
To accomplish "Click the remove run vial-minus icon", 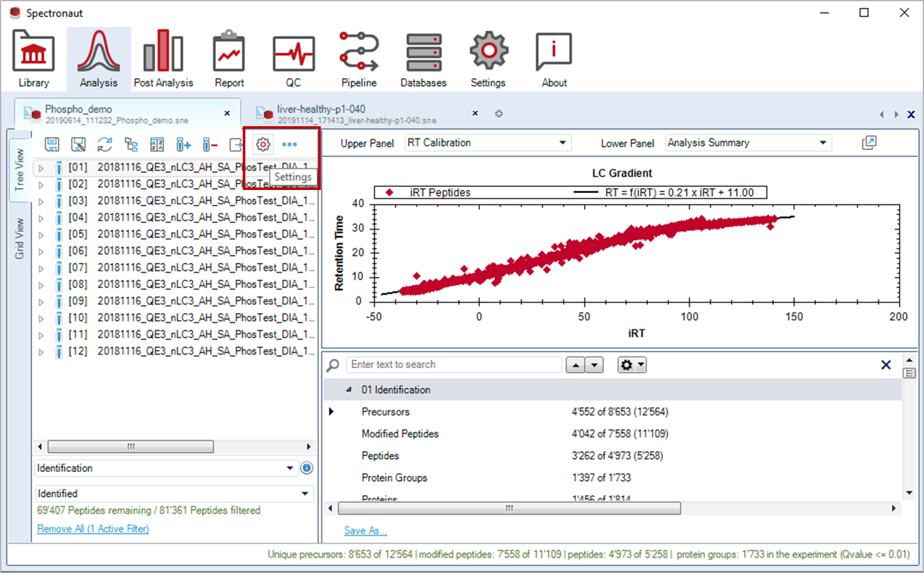I will click(210, 145).
